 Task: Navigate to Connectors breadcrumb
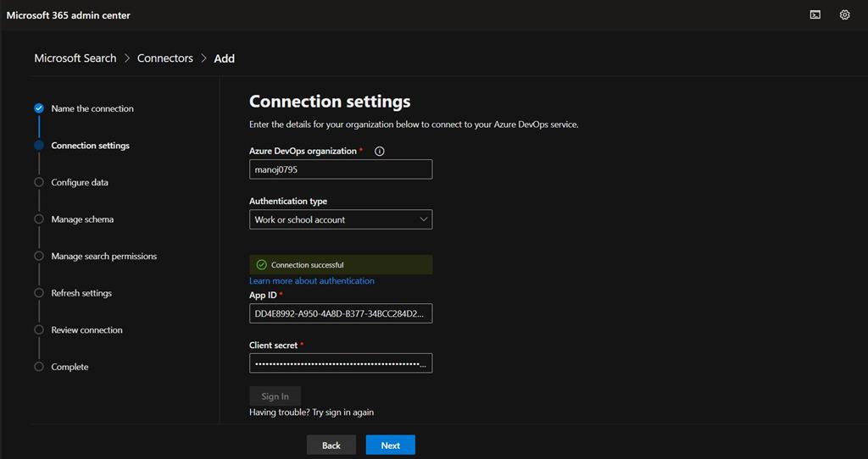(x=165, y=58)
